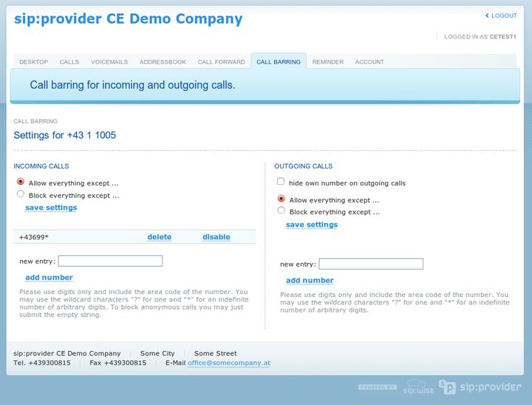This screenshot has height=405, width=532.
Task: Select outgoing 'Block everything except' radio
Action: pyautogui.click(x=282, y=211)
